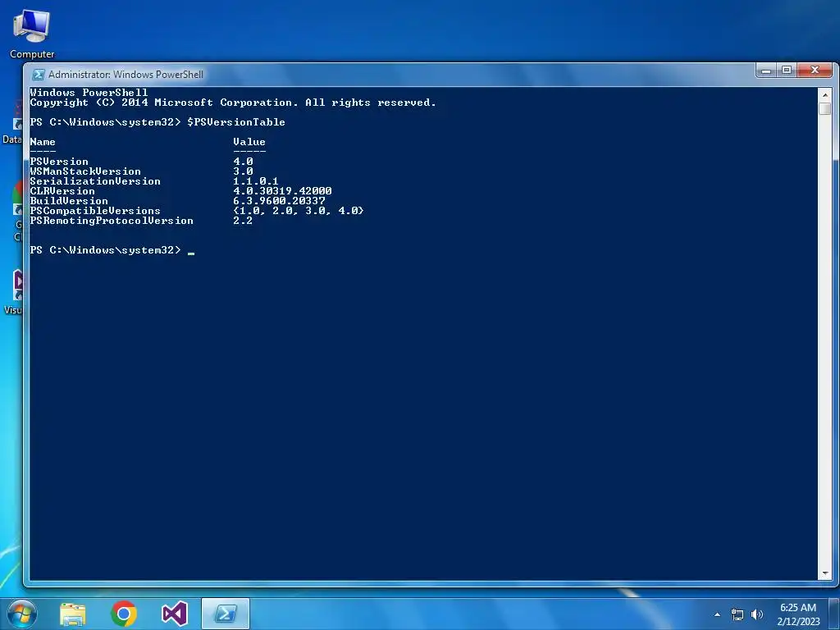Click value 6.3.9600.20337
Viewport: 840px width, 630px height.
point(279,201)
